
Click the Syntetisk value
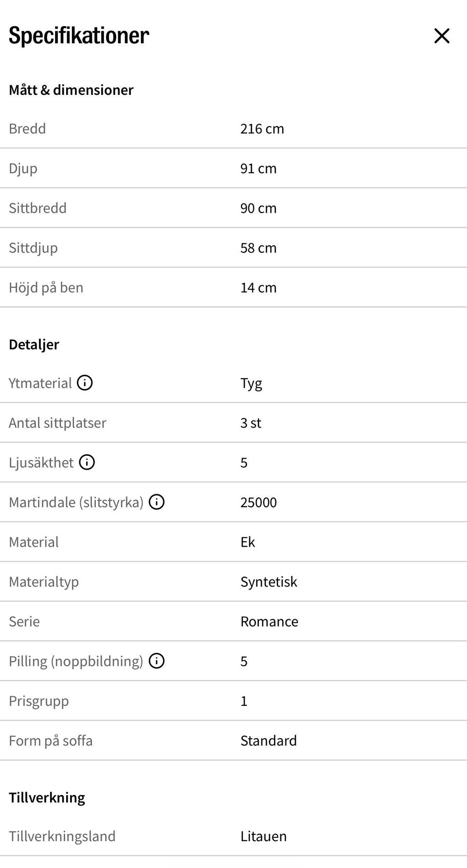point(269,582)
